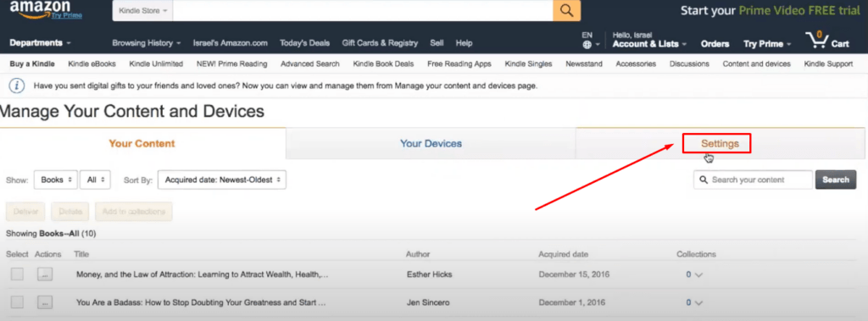
Task: Click the Search button for content
Action: tap(835, 180)
